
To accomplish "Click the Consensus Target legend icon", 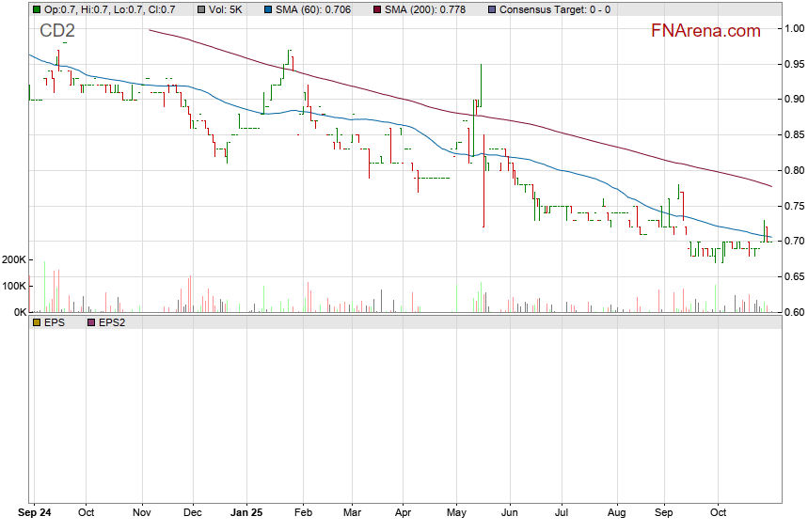I will tap(493, 9).
